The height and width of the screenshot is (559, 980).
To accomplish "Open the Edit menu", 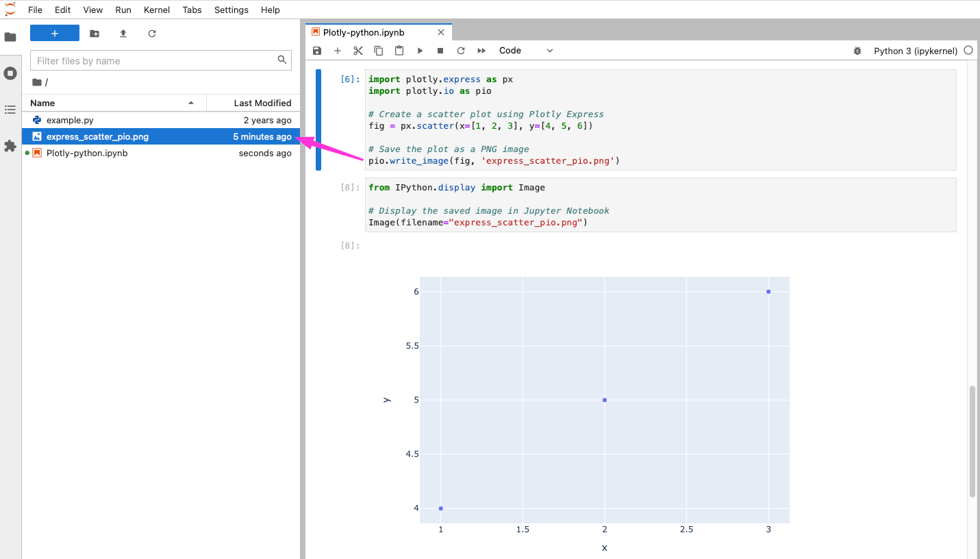I will (62, 10).
